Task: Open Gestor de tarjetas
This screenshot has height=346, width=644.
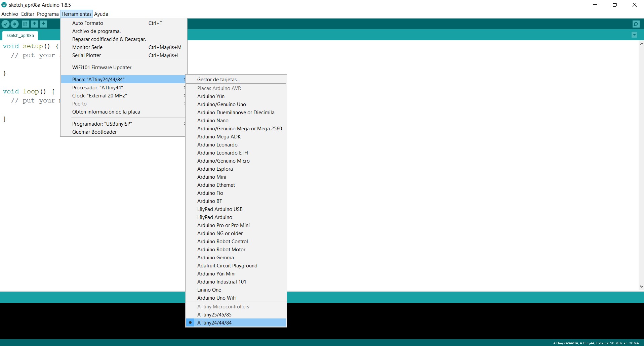Action: click(x=236, y=80)
